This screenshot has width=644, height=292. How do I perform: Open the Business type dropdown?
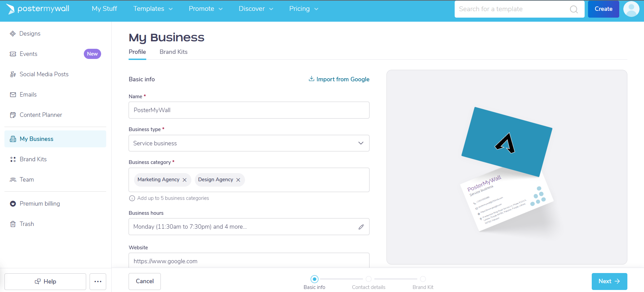point(249,143)
